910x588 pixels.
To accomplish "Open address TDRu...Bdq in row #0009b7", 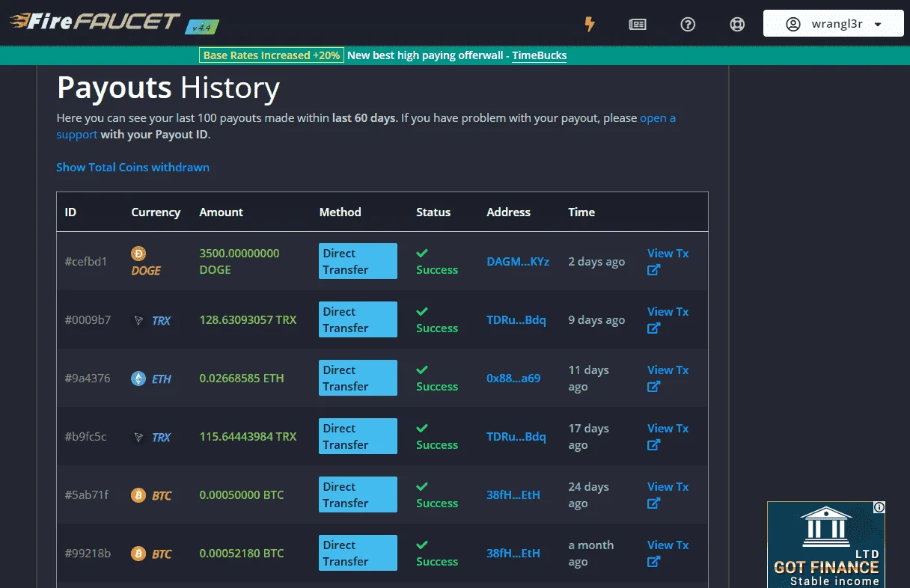I will (x=516, y=319).
